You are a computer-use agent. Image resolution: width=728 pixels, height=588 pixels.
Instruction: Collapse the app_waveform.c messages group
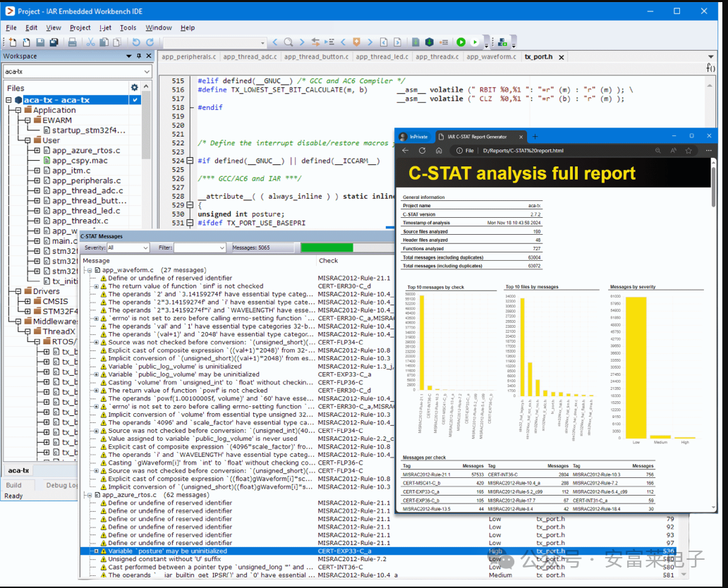(89, 270)
